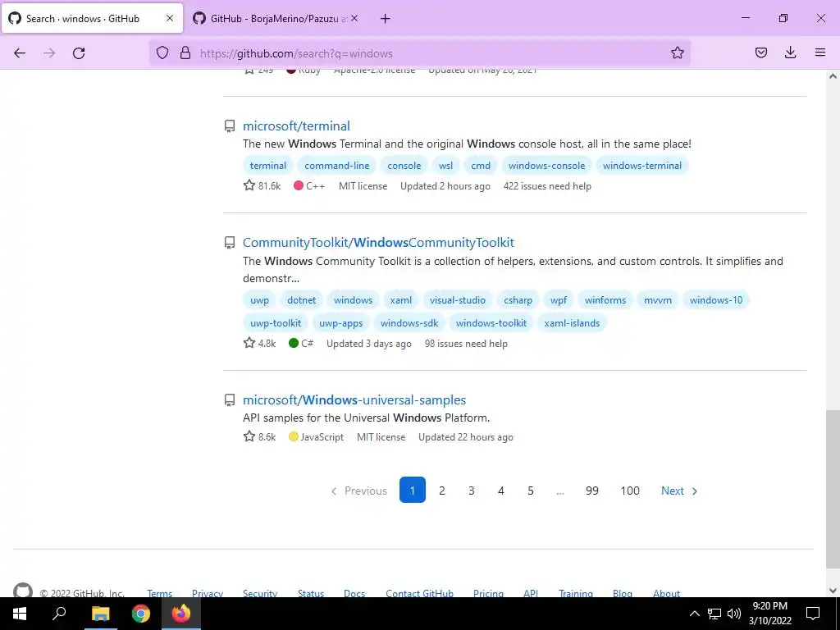Close the Search windows GitHub tab
The image size is (840, 630).
pos(170,18)
